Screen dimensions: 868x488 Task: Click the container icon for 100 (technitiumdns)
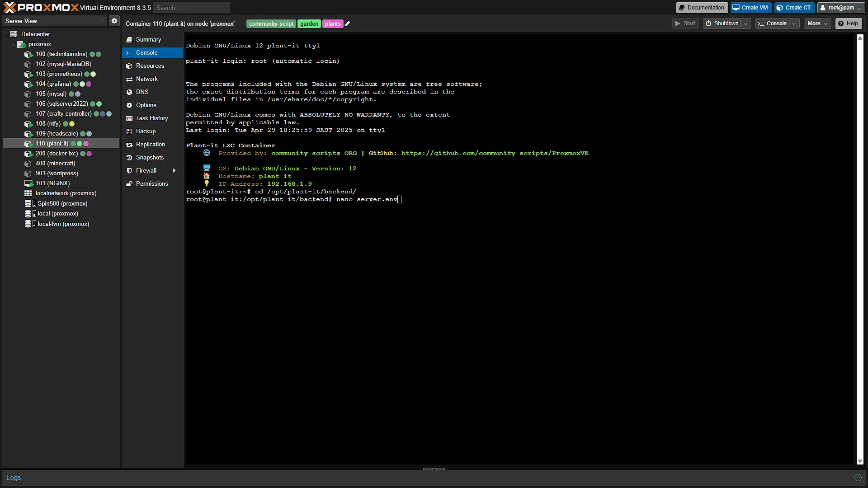click(x=28, y=54)
